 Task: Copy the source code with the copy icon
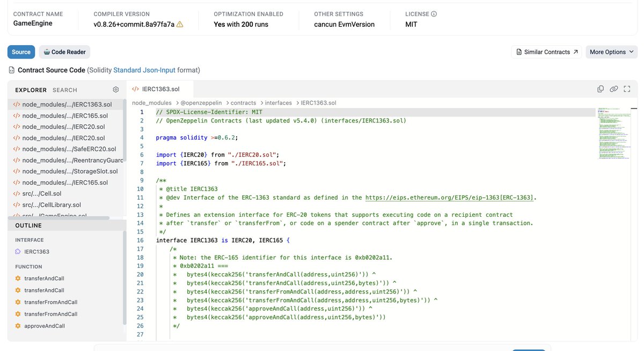coord(601,89)
